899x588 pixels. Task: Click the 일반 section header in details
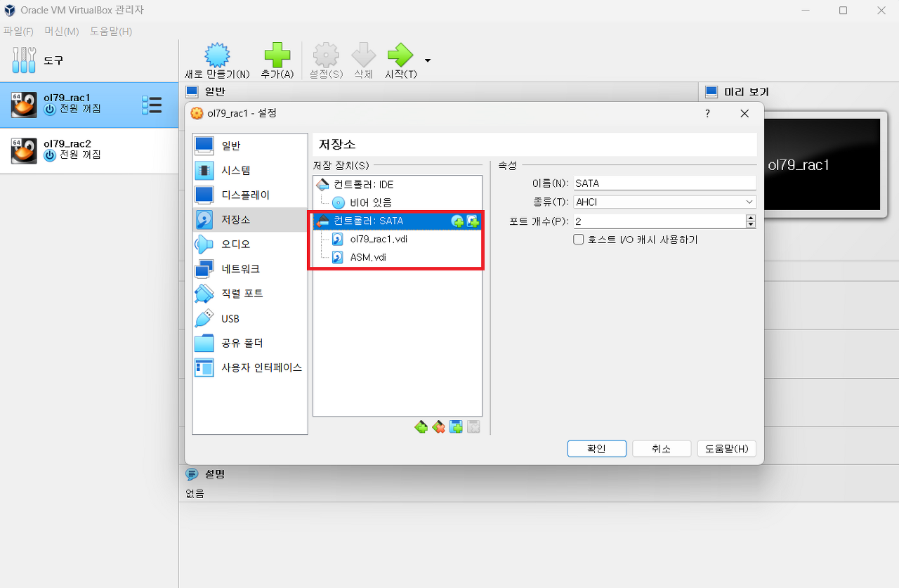(214, 92)
